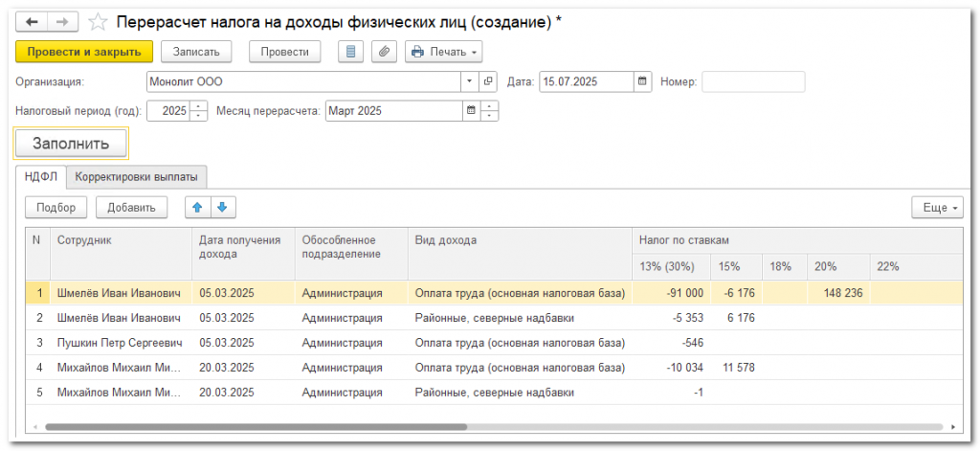The height and width of the screenshot is (451, 980).
Task: Open calendar for Месяц перерасчета
Action: pyautogui.click(x=472, y=111)
